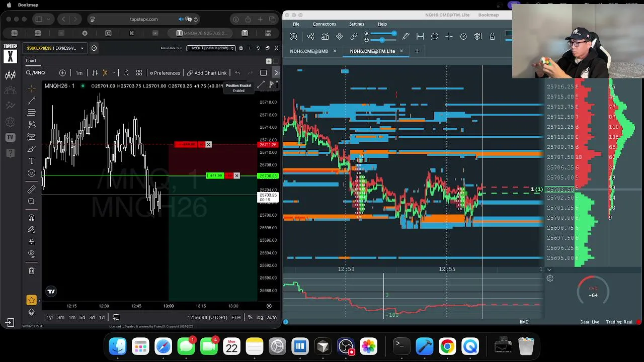Toggle stay in drawing mode
This screenshot has height=362, width=644.
[31, 230]
